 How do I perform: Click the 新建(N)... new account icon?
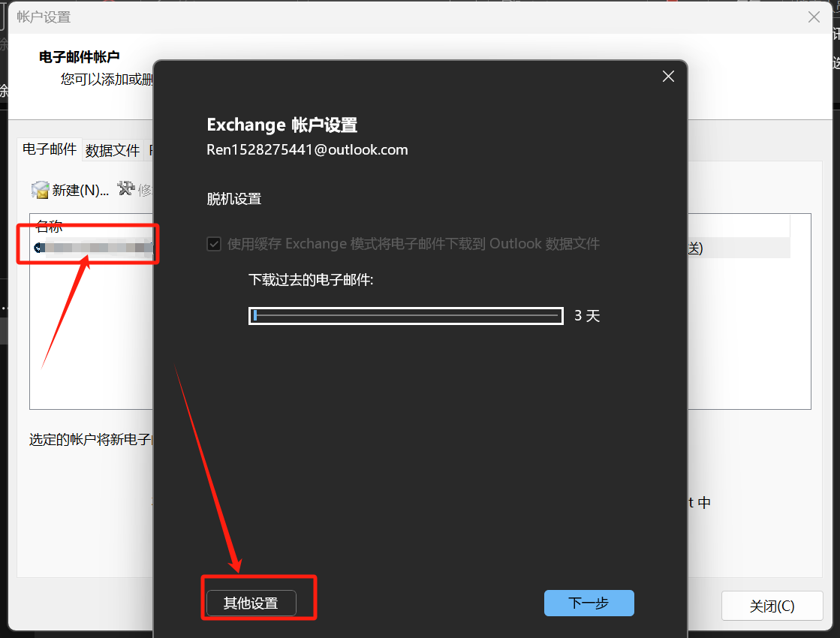41,190
